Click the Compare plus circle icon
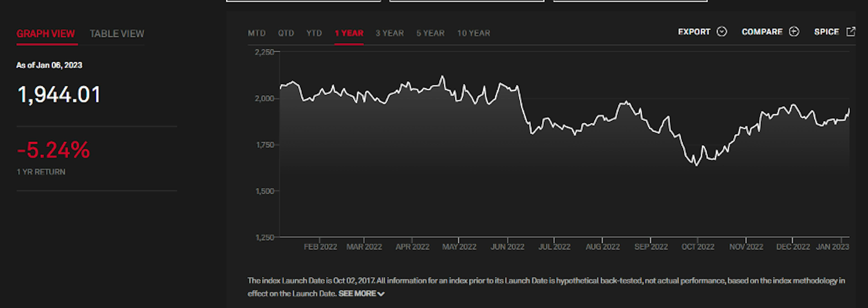The width and height of the screenshot is (868, 308). [x=794, y=32]
